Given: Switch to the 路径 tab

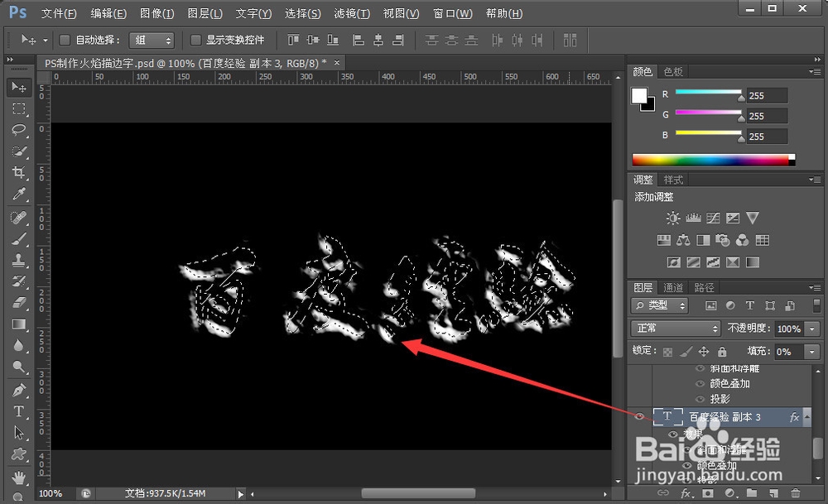Looking at the screenshot, I should point(704,288).
